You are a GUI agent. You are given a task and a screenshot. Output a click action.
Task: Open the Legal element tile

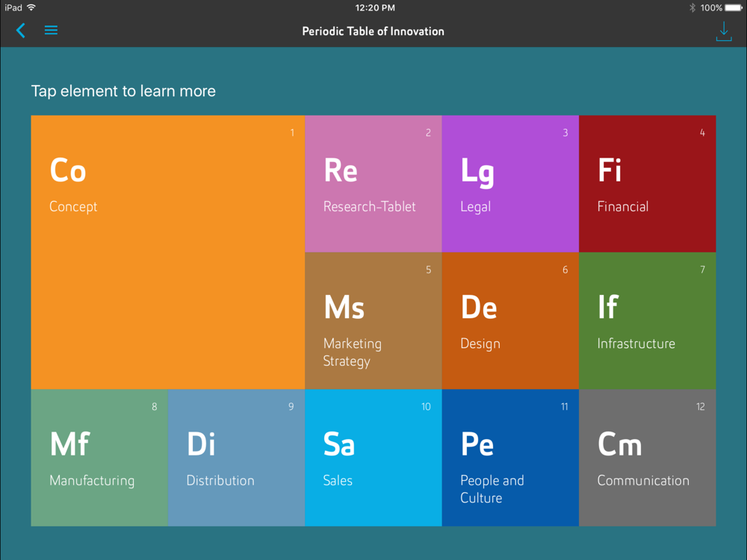pos(510,184)
